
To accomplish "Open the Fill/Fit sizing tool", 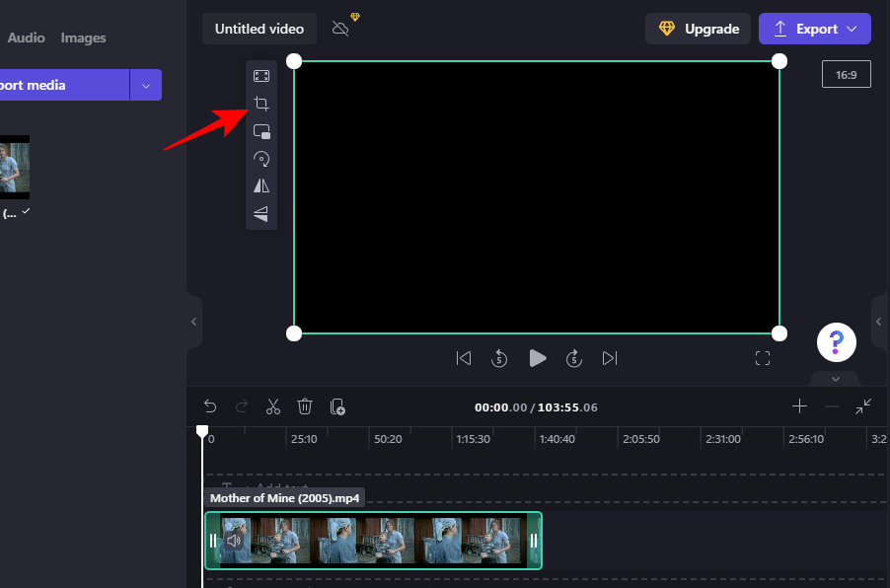I will (261, 76).
